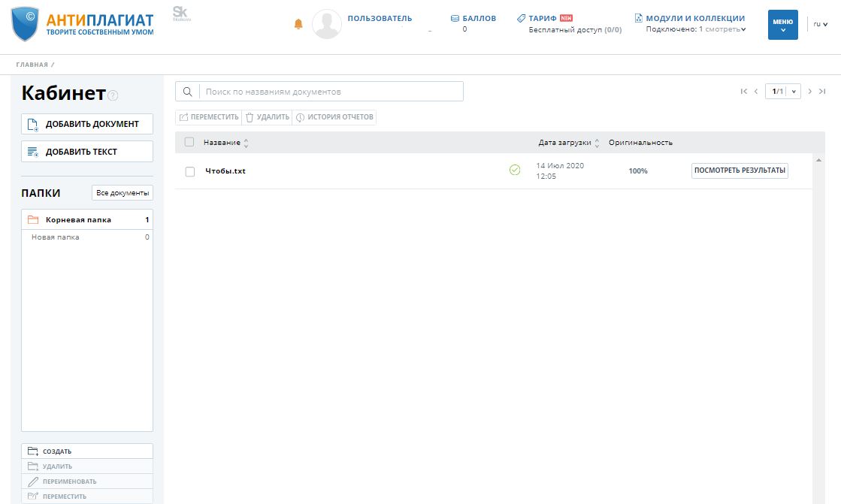The width and height of the screenshot is (841, 504).
Task: Expand the 'смотреть' modules dropdown
Action: pyautogui.click(x=725, y=29)
